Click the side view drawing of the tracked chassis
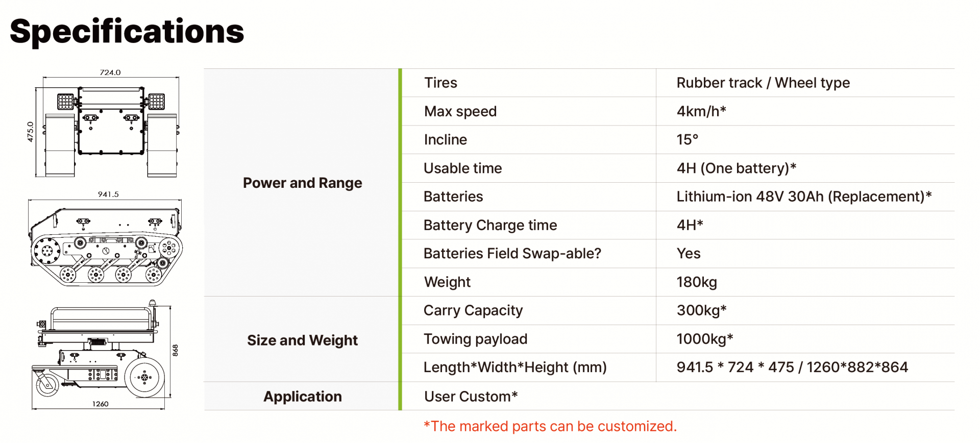Viewport: 980px width, 443px height. pyautogui.click(x=106, y=244)
